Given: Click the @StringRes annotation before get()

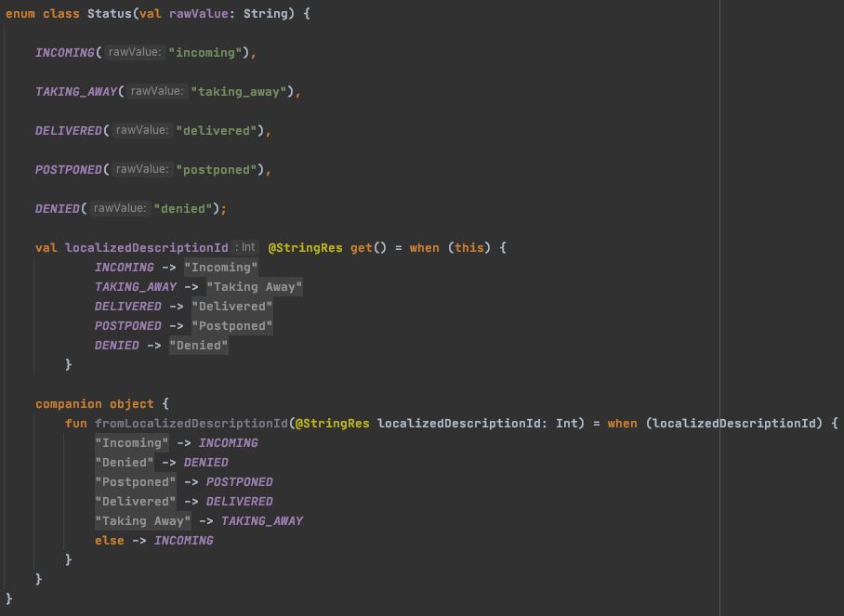Looking at the screenshot, I should pyautogui.click(x=305, y=248).
